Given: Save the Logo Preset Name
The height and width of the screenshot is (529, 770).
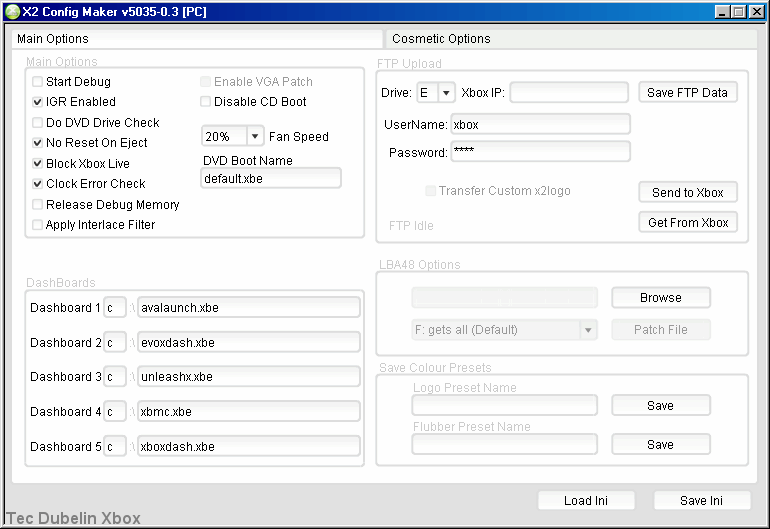Looking at the screenshot, I should coord(660,405).
